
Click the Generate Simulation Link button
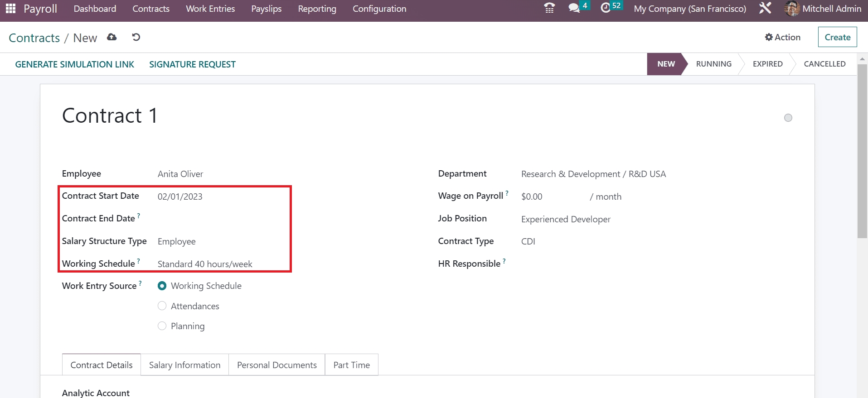75,64
